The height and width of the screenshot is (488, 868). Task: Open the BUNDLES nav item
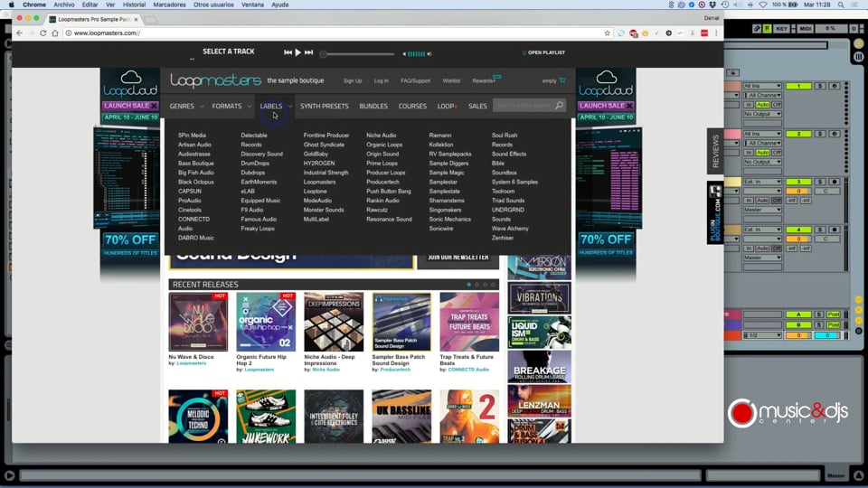[x=373, y=107]
